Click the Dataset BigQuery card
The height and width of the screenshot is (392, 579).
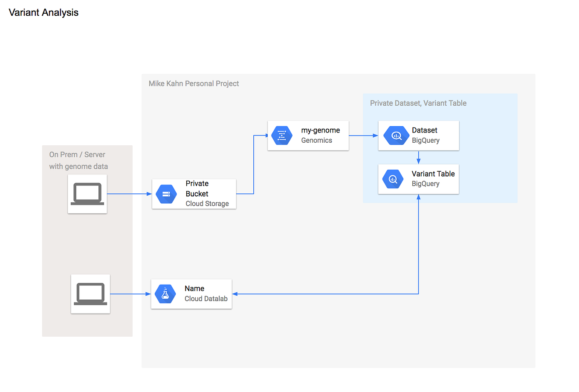tap(418, 135)
